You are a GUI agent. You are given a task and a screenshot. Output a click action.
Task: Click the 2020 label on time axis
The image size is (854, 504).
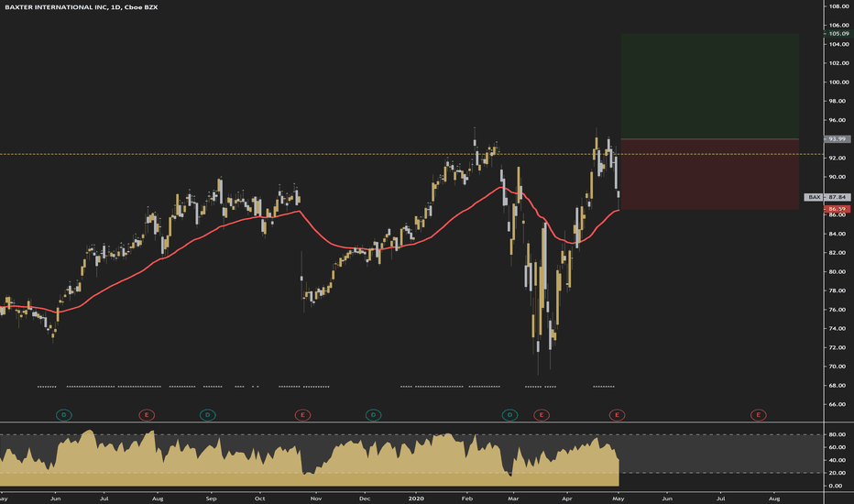416,499
